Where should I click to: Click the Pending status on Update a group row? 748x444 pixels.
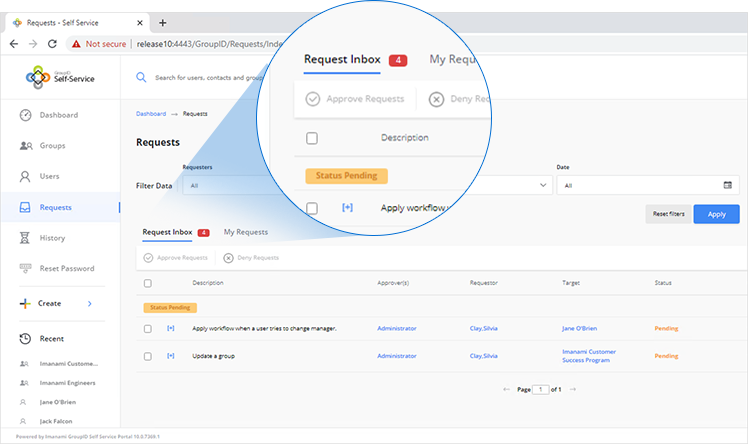point(666,356)
